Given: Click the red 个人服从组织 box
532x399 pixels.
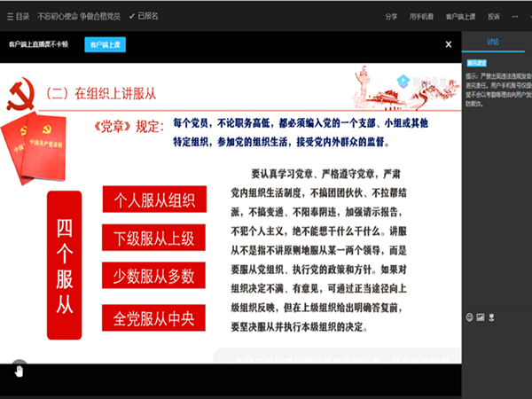Looking at the screenshot, I should (x=154, y=199).
